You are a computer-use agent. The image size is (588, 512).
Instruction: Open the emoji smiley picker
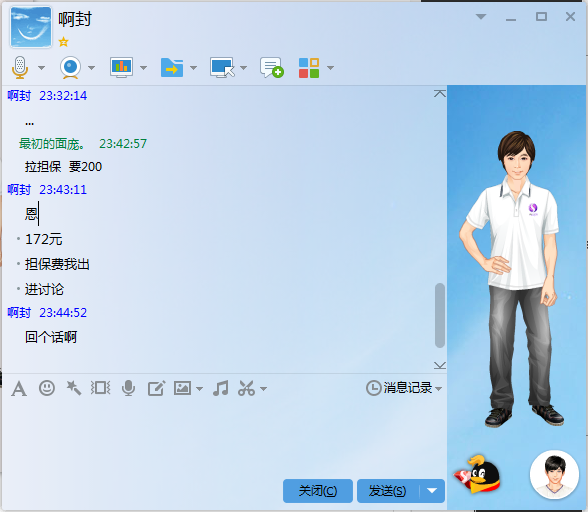47,388
